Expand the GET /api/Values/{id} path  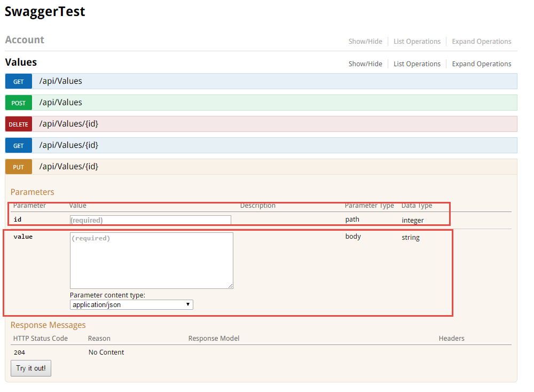pyautogui.click(x=69, y=145)
